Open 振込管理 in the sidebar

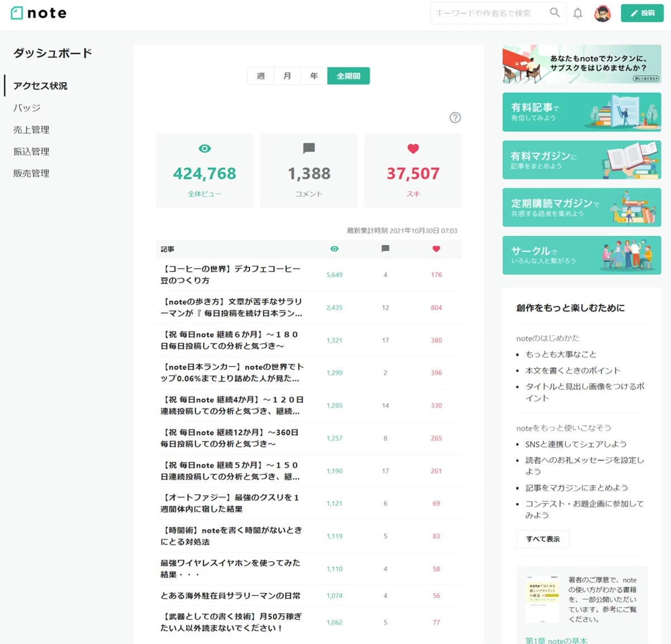tap(31, 151)
